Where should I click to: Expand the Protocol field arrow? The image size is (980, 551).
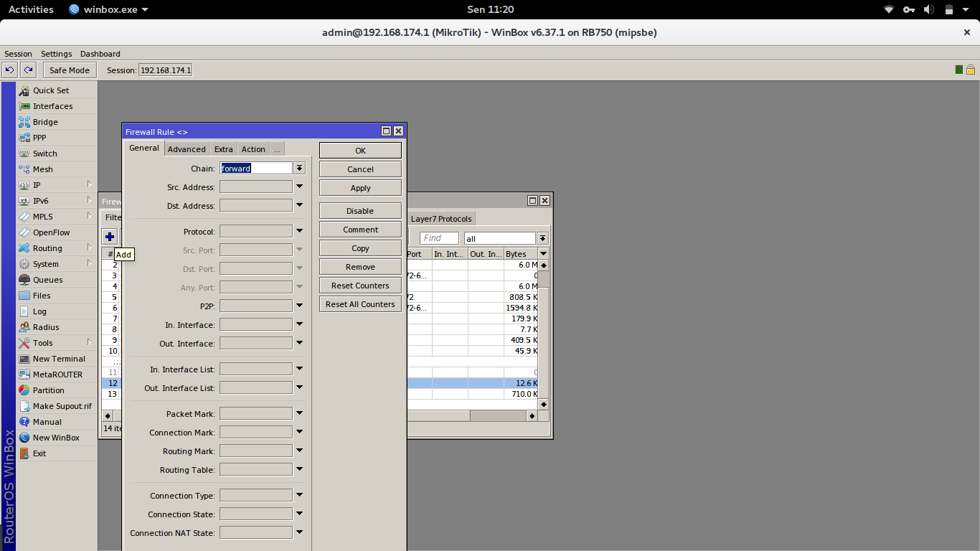coord(299,231)
